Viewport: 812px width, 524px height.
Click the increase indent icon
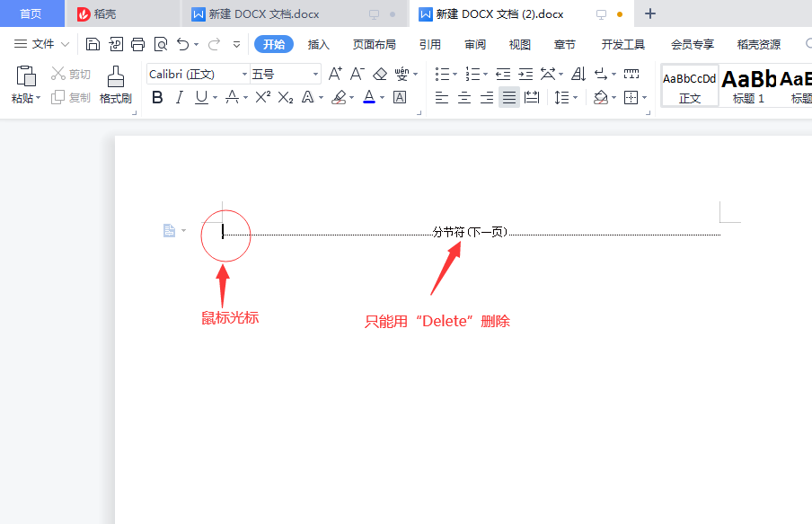click(525, 74)
